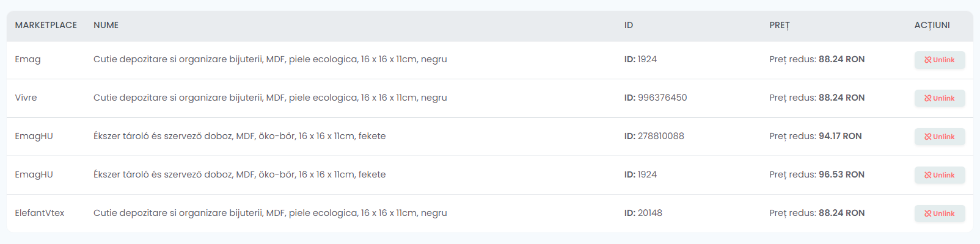
Task: Click the Vivre marketplace cell
Action: pyautogui.click(x=26, y=98)
